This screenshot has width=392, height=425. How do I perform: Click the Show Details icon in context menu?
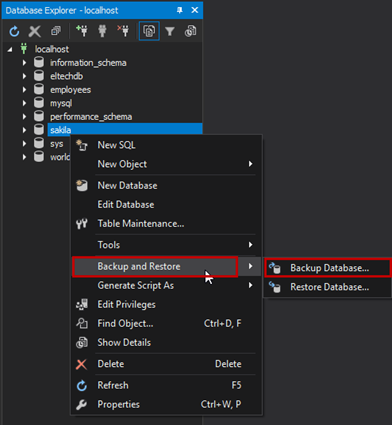click(82, 342)
